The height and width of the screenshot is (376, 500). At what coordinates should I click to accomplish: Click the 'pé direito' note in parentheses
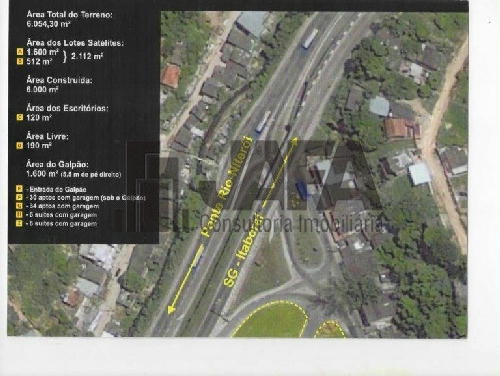click(91, 174)
